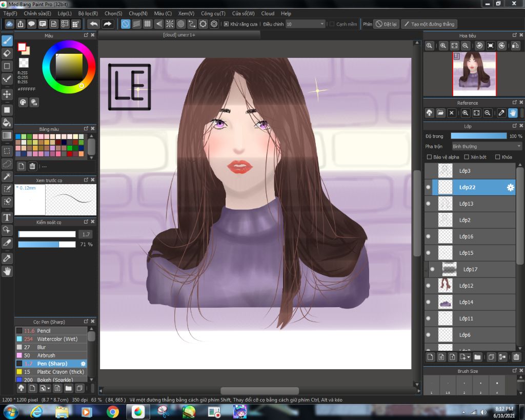Hide layer Lớp13 visibility dot
525x420 pixels.
click(x=428, y=204)
